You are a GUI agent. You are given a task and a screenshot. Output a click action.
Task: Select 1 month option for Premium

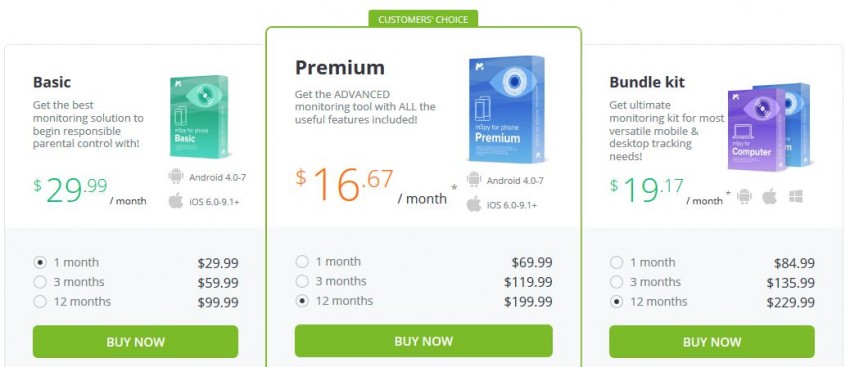302,262
